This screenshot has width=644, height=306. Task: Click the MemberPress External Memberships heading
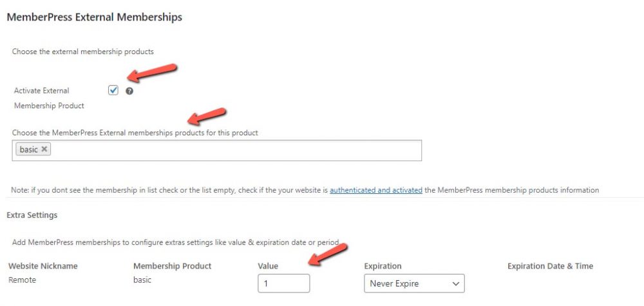point(94,17)
